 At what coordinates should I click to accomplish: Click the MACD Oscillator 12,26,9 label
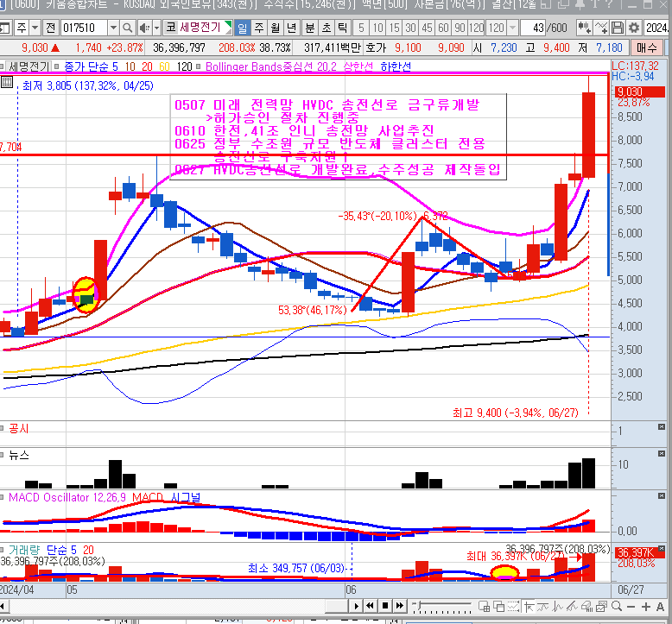[x=67, y=498]
